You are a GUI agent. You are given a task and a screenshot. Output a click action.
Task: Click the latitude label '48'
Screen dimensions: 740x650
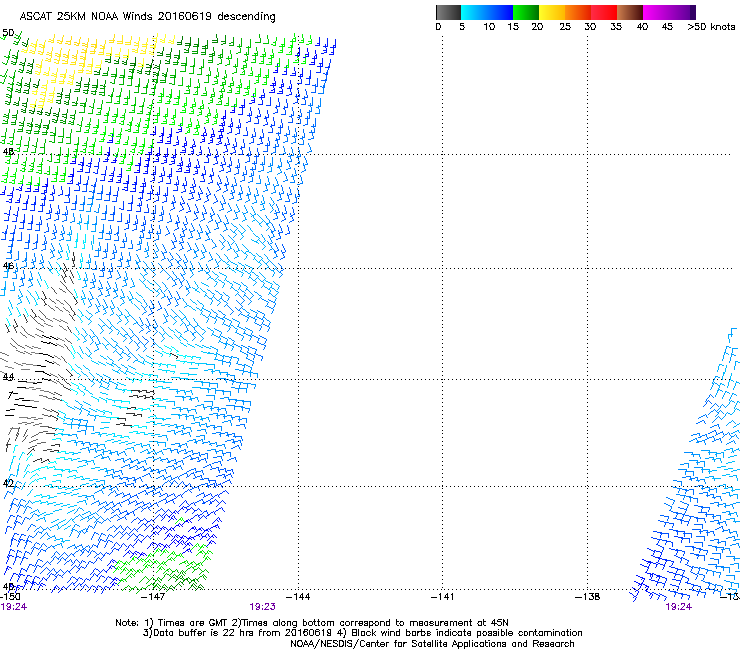tap(8, 152)
